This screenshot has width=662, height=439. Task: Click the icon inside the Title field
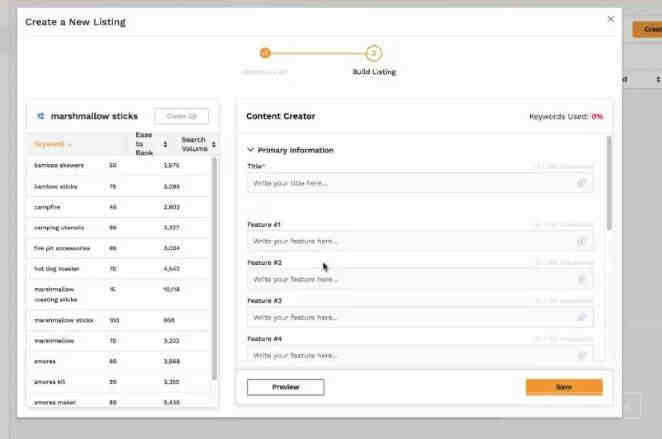pos(581,183)
